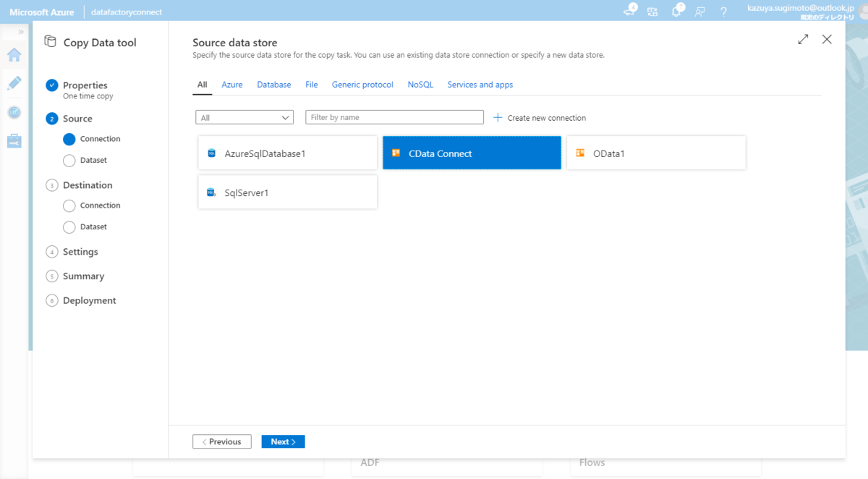The width and height of the screenshot is (868, 479).
Task: Open the Monitor gauge icon in sidebar
Action: point(14,112)
